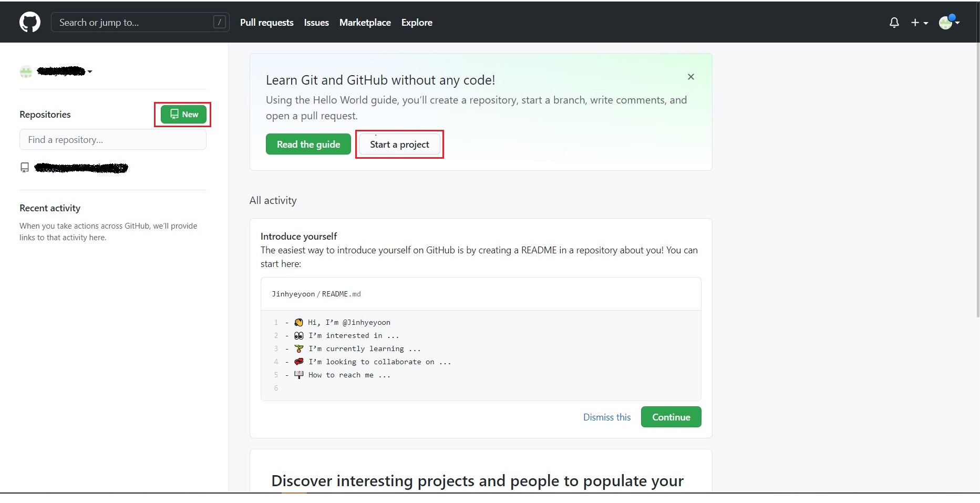Open Marketplace in top navigation
Screen dimensions: 980x503
(365, 23)
